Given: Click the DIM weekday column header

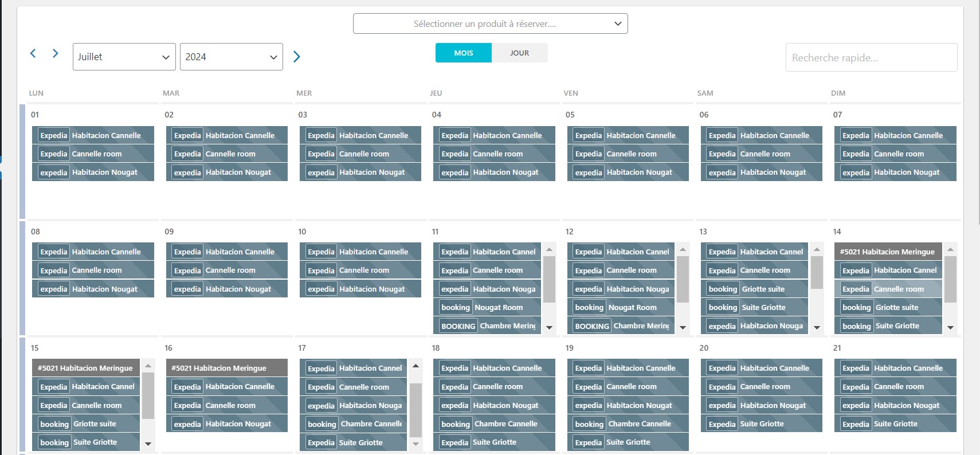Looking at the screenshot, I should pyautogui.click(x=838, y=93).
